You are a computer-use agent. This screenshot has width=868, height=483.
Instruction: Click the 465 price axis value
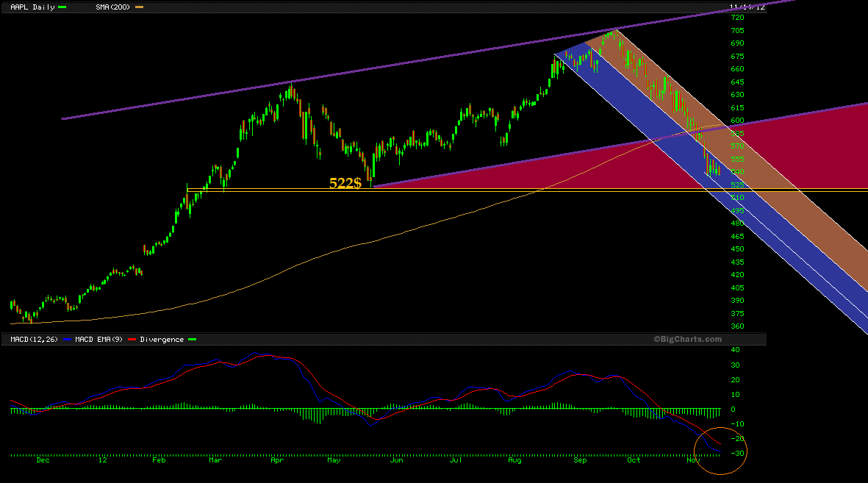pyautogui.click(x=737, y=237)
